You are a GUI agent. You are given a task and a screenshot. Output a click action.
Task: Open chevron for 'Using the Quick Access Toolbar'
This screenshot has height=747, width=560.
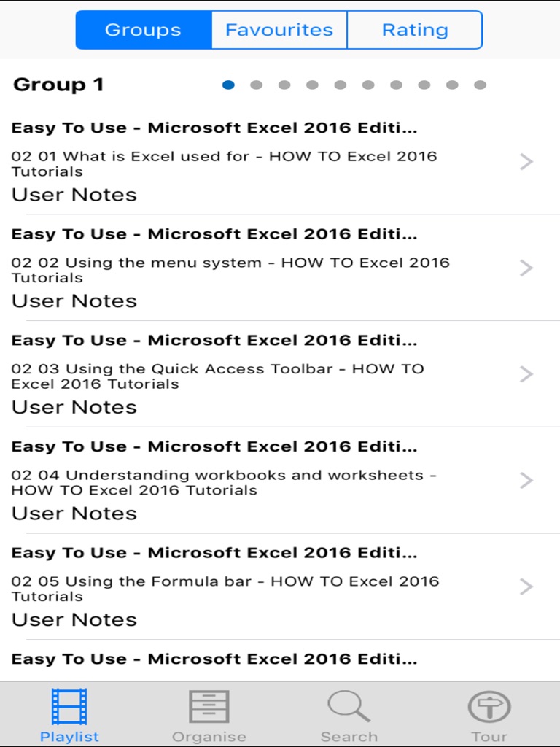tap(526, 374)
